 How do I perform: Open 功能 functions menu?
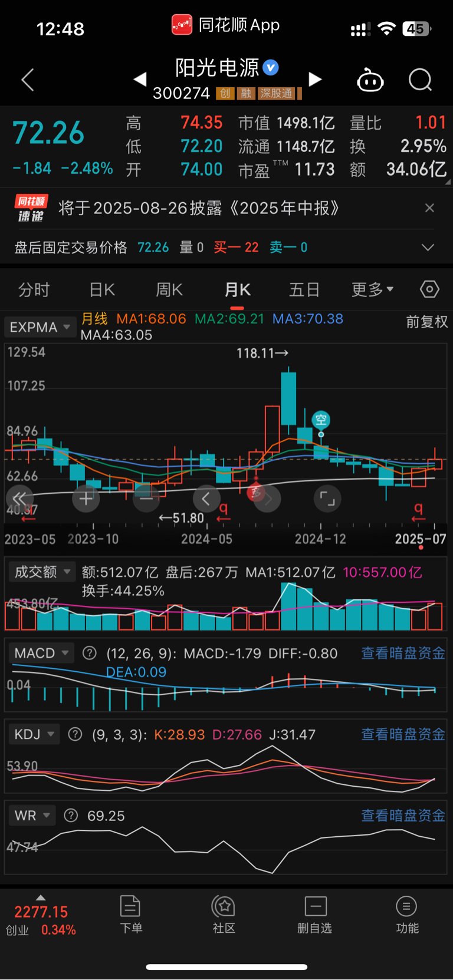pos(407,915)
